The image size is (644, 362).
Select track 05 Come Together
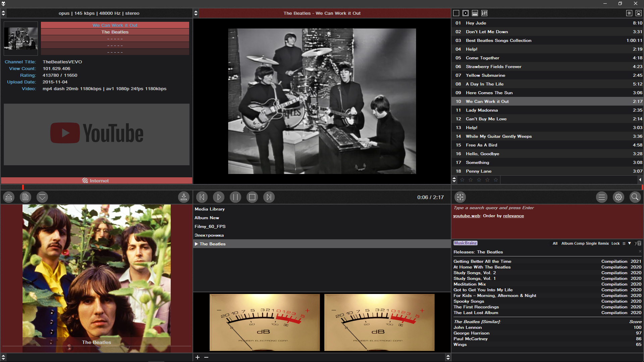click(482, 58)
